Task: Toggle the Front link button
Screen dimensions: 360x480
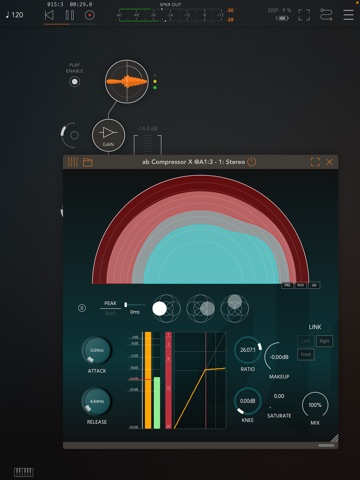Action: (x=306, y=354)
